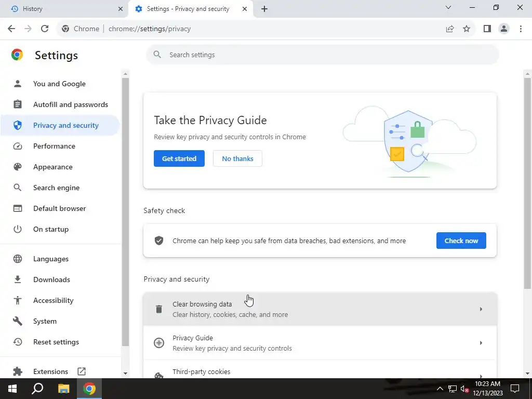
Task: Click the System wrench icon
Action: (x=18, y=321)
